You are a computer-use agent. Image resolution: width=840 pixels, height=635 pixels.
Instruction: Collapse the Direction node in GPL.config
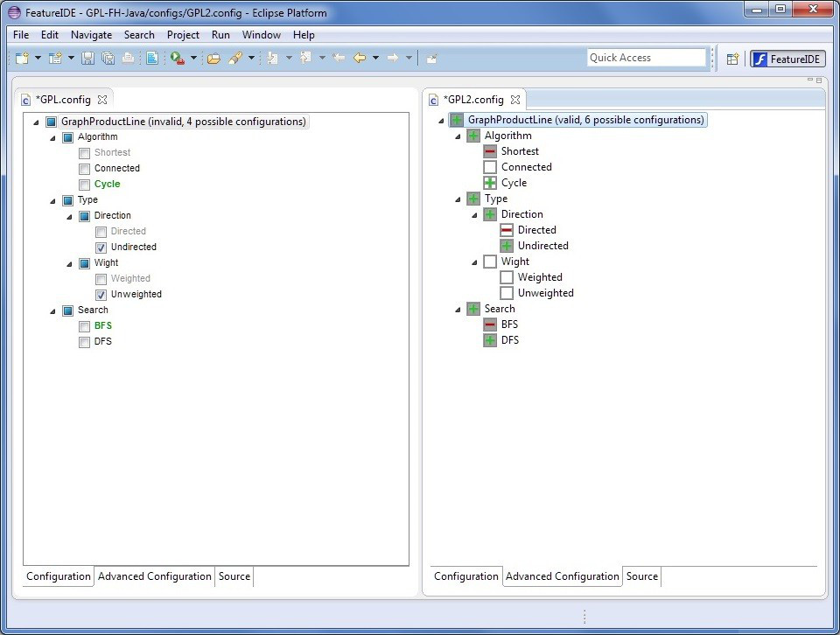click(69, 217)
